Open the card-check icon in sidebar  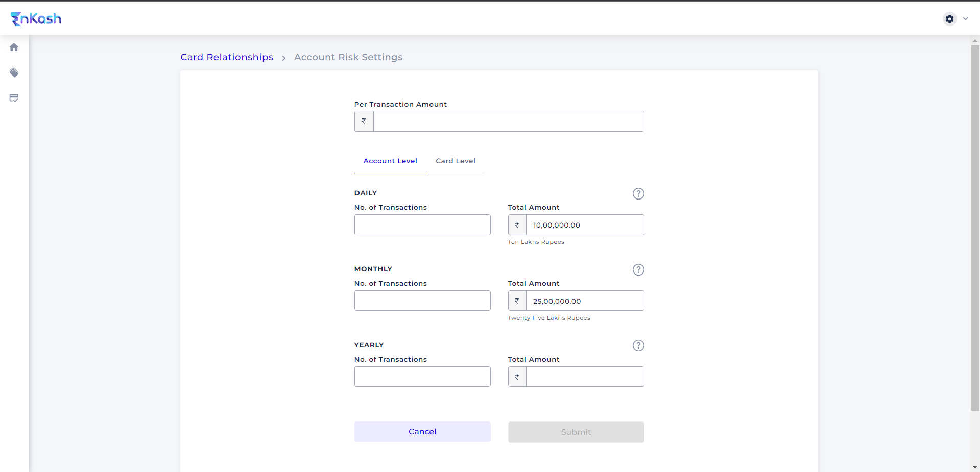coord(14,98)
